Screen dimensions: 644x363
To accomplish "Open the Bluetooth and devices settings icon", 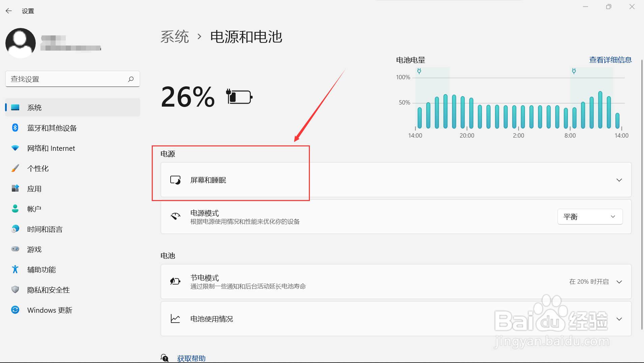I will click(15, 128).
